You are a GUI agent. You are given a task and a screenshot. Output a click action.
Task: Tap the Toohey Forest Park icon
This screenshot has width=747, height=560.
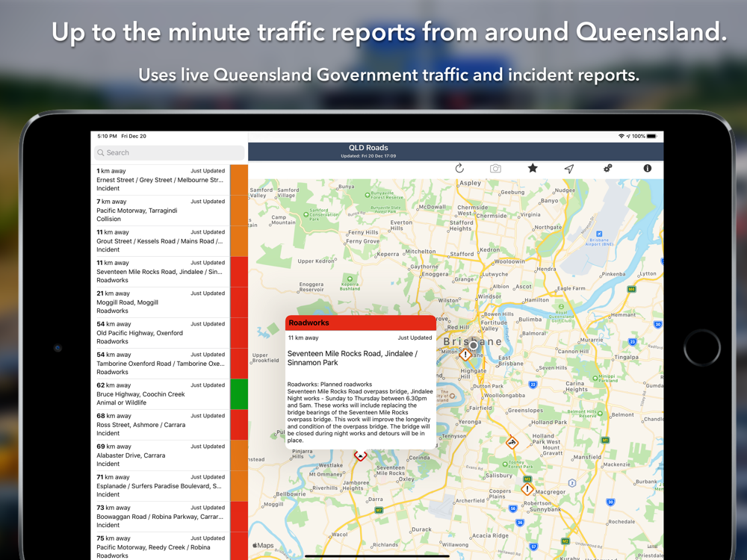click(505, 464)
